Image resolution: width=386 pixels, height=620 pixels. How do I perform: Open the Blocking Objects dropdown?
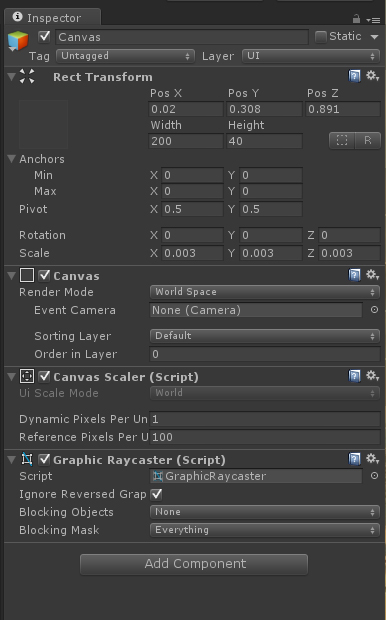[x=265, y=512]
